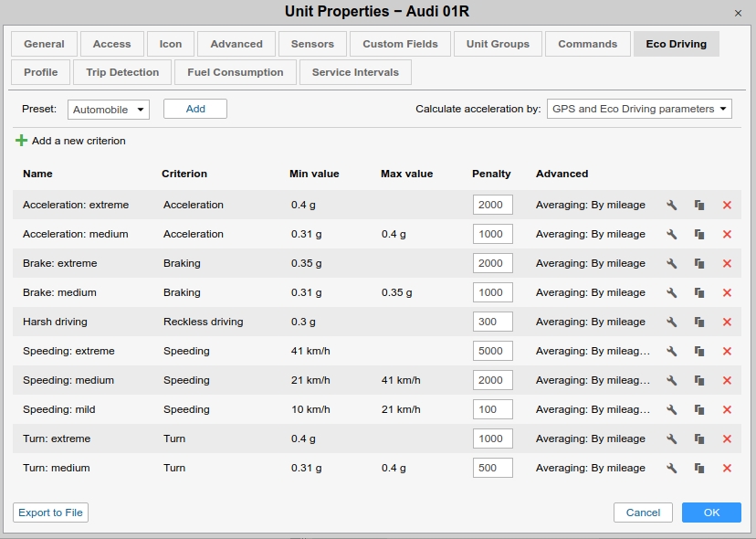
Task: Duplicate the Turn: extreme criterion
Action: 699,439
